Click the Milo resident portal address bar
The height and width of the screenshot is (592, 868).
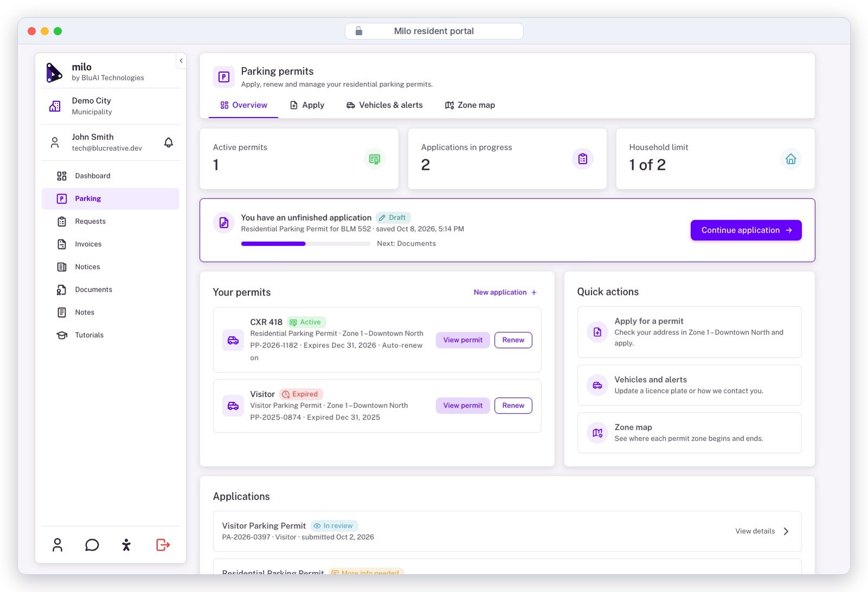pos(434,31)
